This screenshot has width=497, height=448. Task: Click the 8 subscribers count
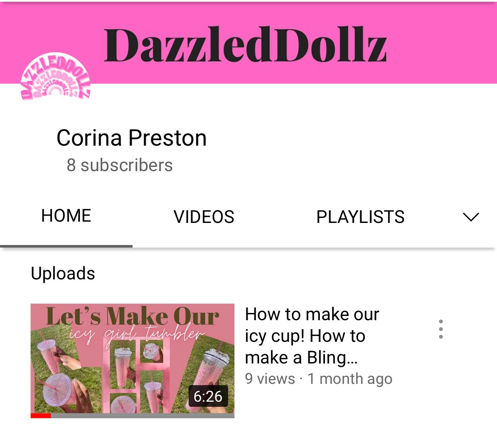coord(119,165)
